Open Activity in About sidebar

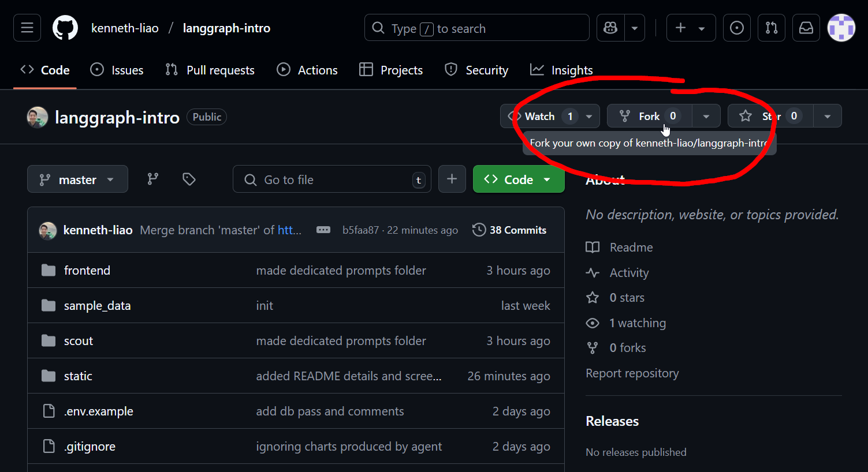617,273
